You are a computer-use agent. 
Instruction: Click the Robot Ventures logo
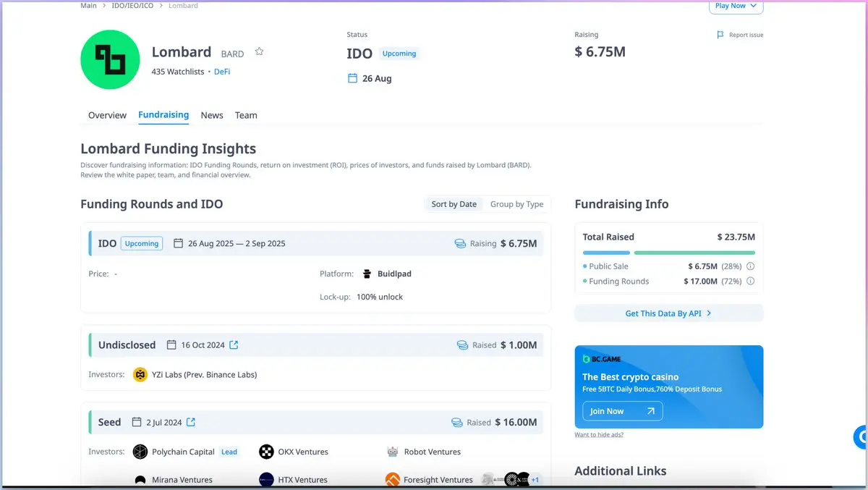coord(393,452)
